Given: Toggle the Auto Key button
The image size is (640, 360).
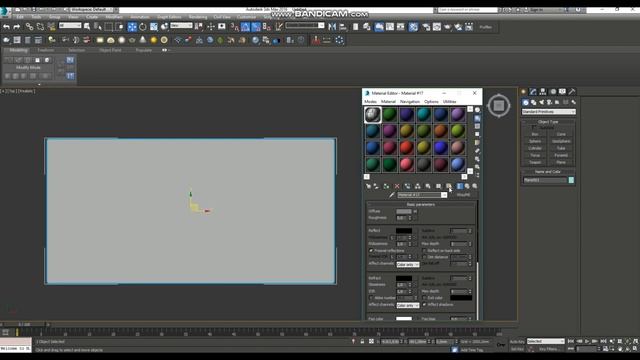Looking at the screenshot, I should point(517,341).
